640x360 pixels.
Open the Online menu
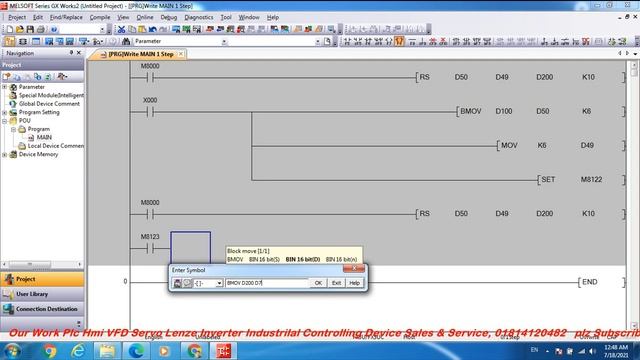[x=145, y=17]
